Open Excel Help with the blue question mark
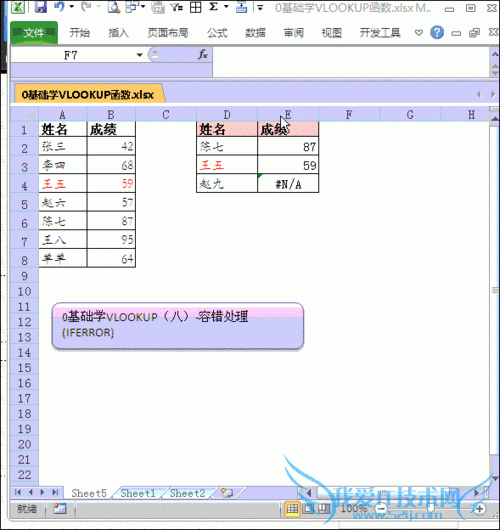Viewport: 500px width, 530px height. (437, 33)
